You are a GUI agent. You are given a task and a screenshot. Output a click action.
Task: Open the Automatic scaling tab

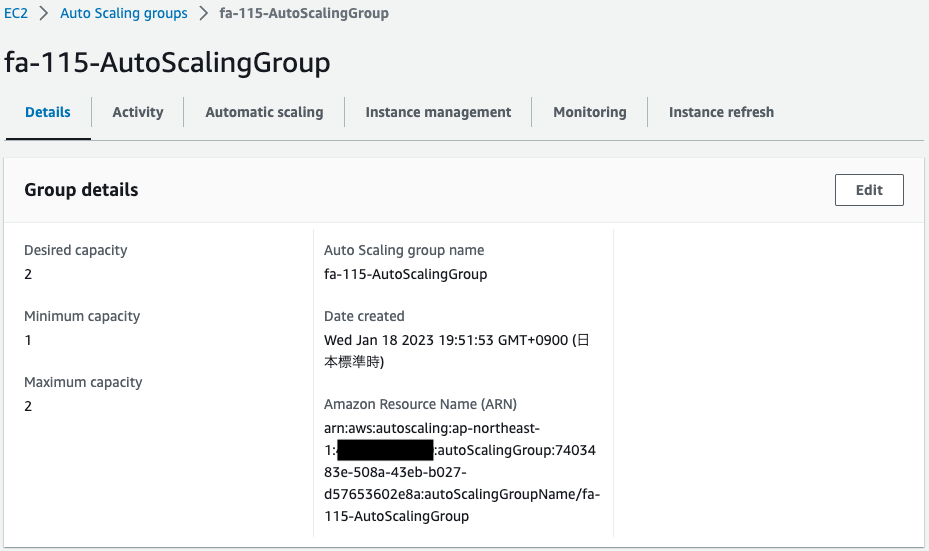(x=264, y=112)
